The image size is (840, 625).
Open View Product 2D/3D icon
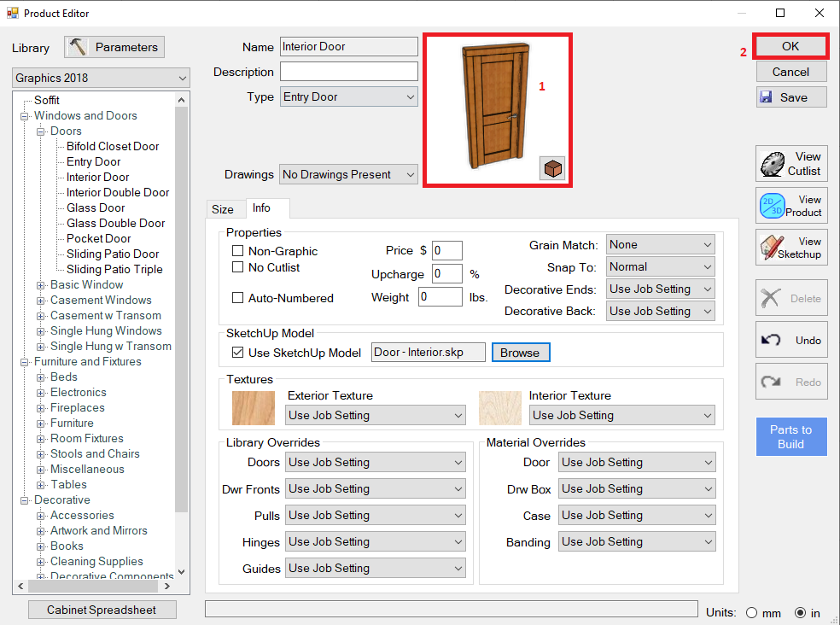772,206
